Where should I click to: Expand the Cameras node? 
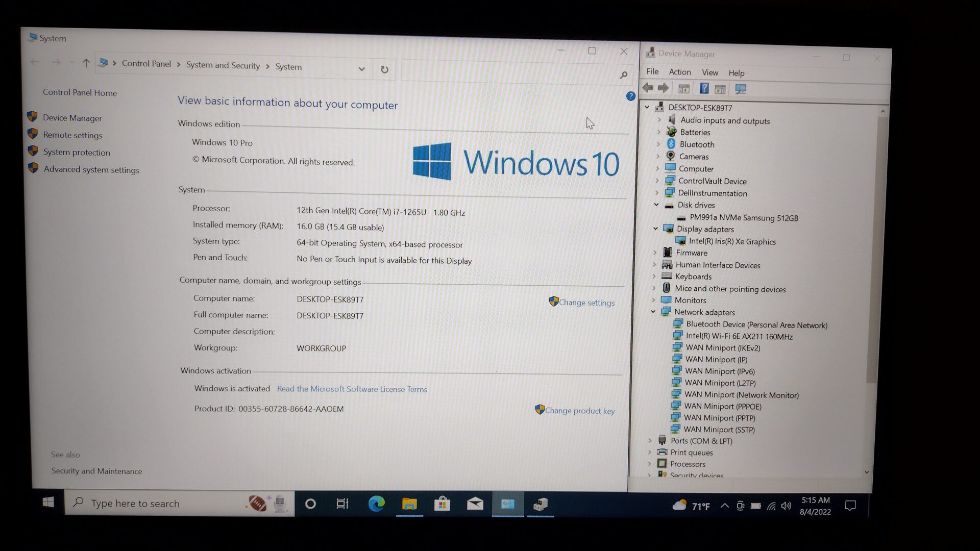point(658,157)
